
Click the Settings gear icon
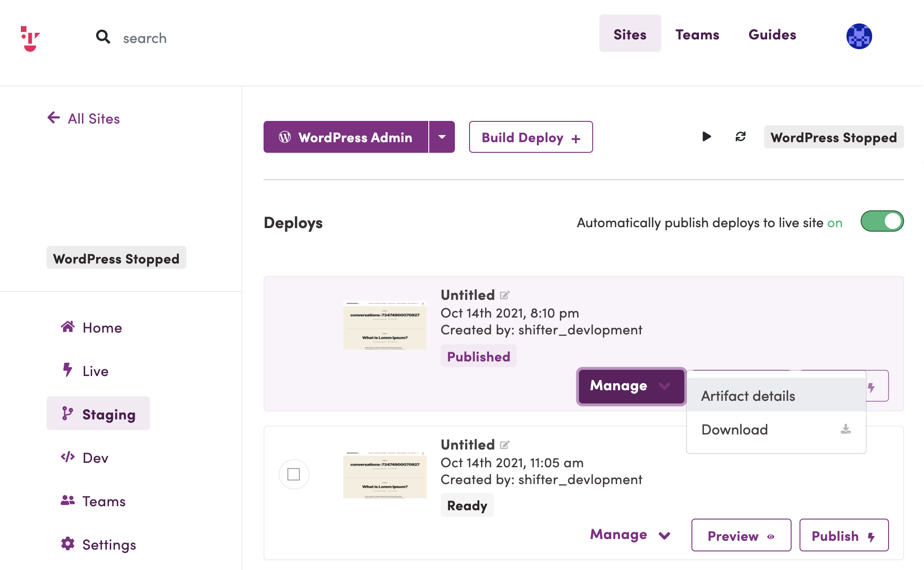(x=67, y=543)
